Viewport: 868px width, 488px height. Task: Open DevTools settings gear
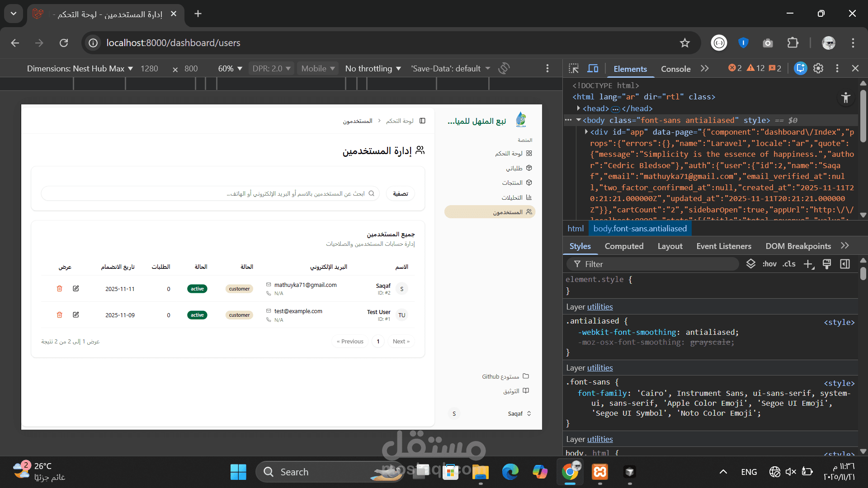[818, 68]
